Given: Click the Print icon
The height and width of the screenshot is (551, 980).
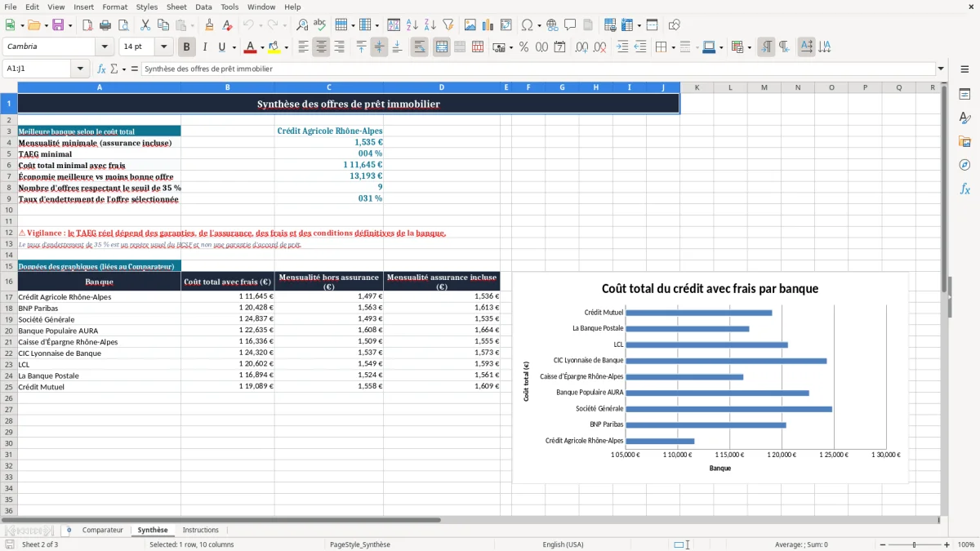Looking at the screenshot, I should click(105, 25).
